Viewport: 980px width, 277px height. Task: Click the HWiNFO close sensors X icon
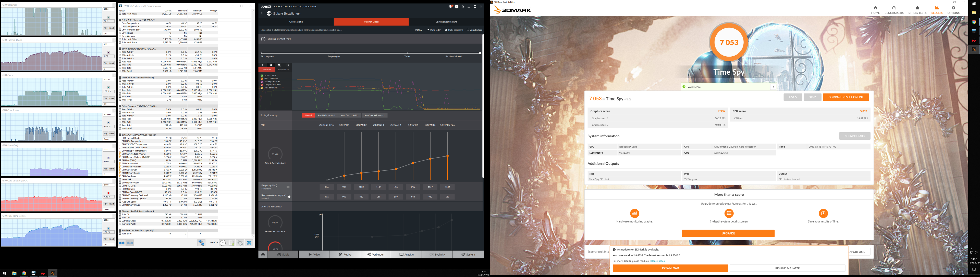(249, 243)
